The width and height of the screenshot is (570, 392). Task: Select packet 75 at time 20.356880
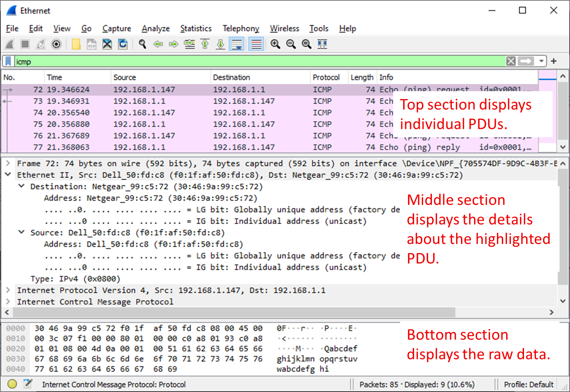(269, 124)
